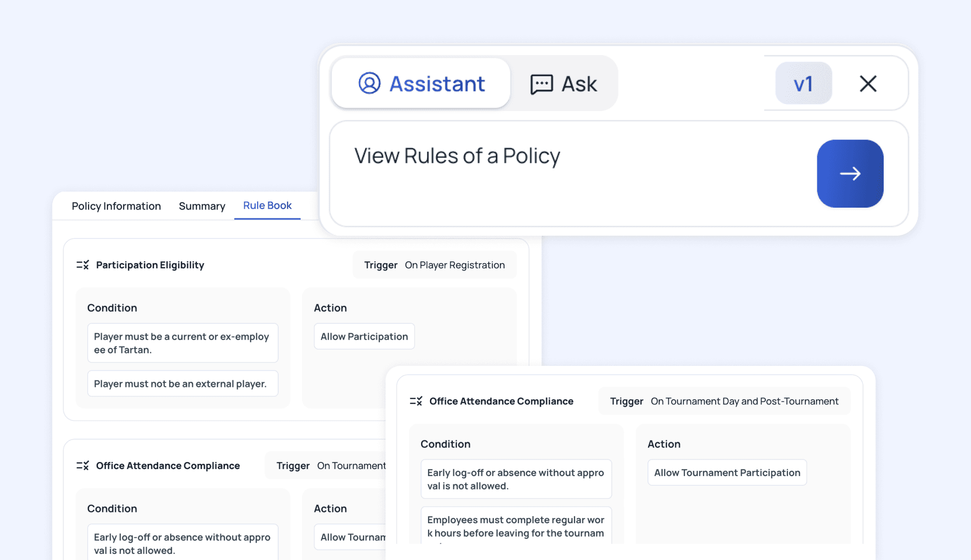Submit the query with the blue arrow button
The image size is (971, 560).
pyautogui.click(x=850, y=174)
